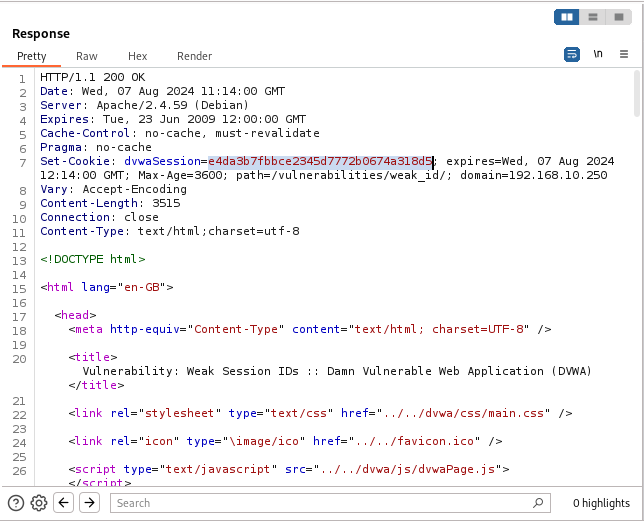Toggle showing non-printable \n characters
The image size is (644, 521).
[598, 54]
